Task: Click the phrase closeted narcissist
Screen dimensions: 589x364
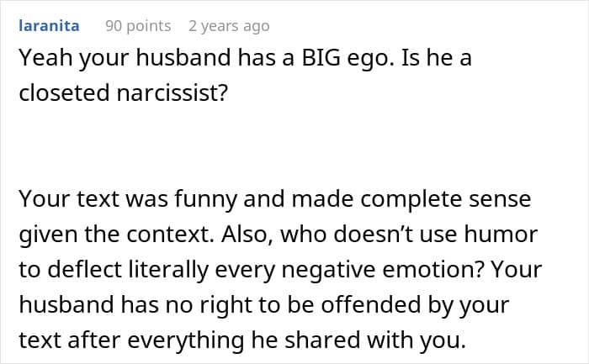Action: 123,93
